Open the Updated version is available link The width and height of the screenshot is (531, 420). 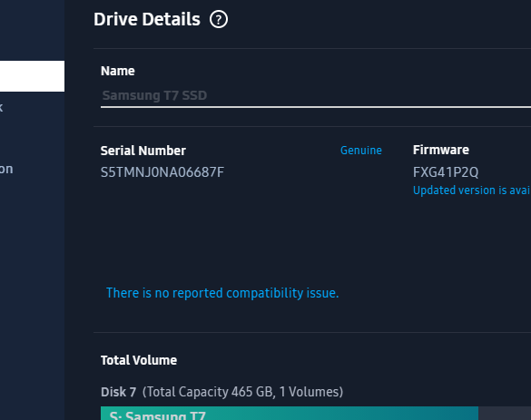click(472, 190)
